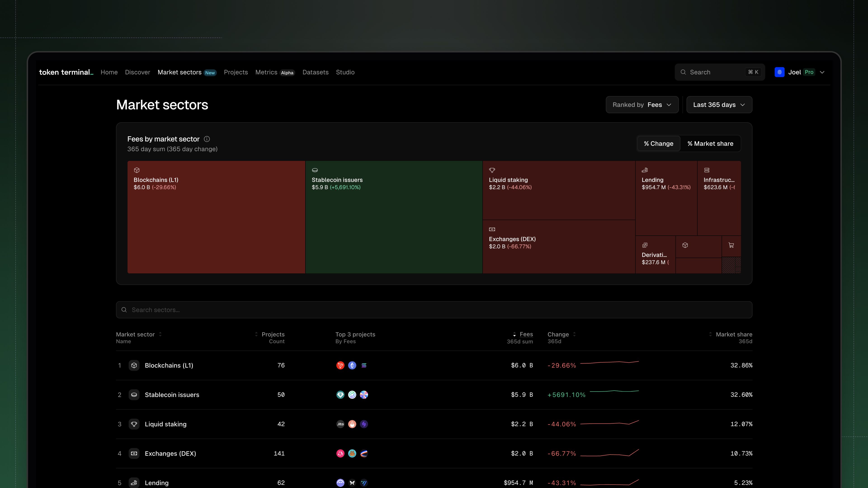Click the -29.66% change value in Blockchains row
Image resolution: width=868 pixels, height=488 pixels.
562,365
